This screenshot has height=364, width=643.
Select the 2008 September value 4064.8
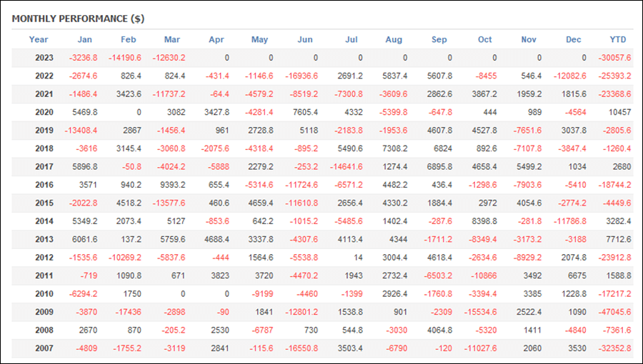click(439, 330)
